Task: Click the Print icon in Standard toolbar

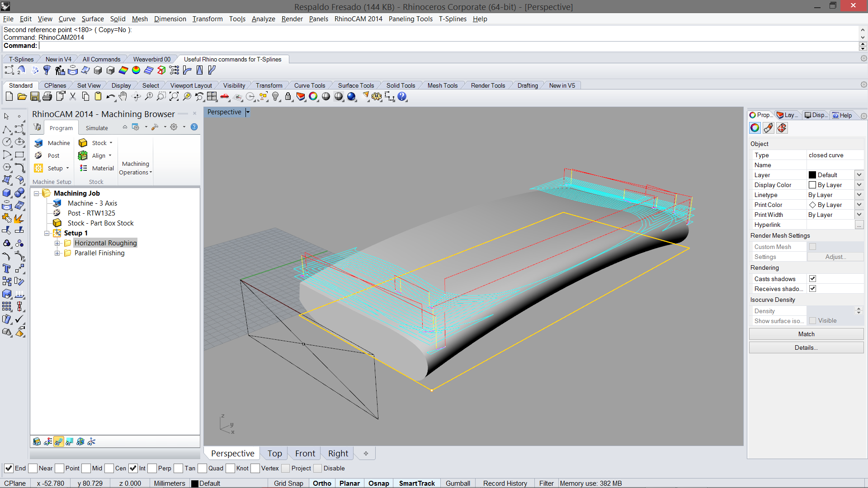Action: pyautogui.click(x=47, y=96)
